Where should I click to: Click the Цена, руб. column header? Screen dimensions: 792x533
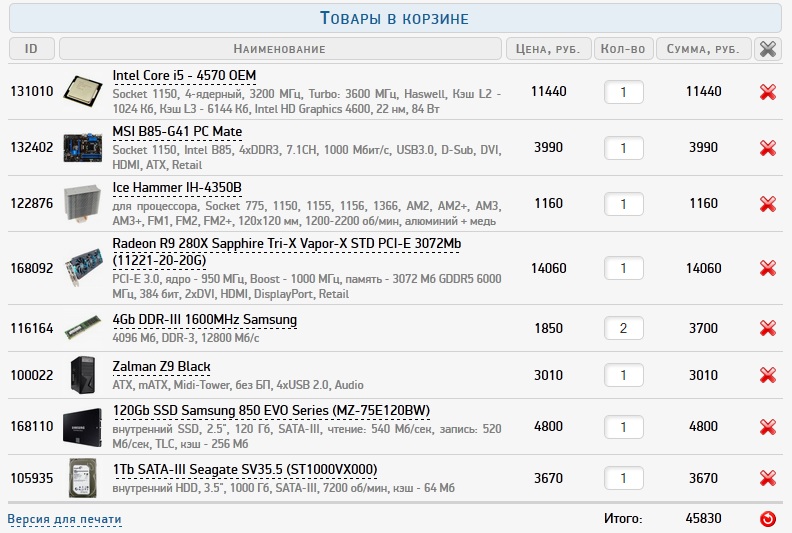549,49
